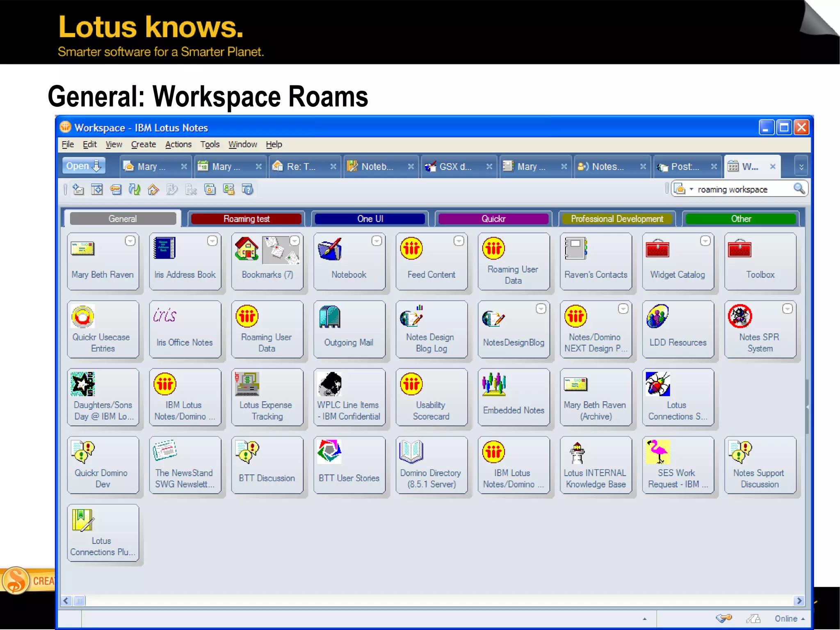Viewport: 840px width, 630px height.
Task: Open Notes Design Blog Log tile
Action: click(431, 329)
